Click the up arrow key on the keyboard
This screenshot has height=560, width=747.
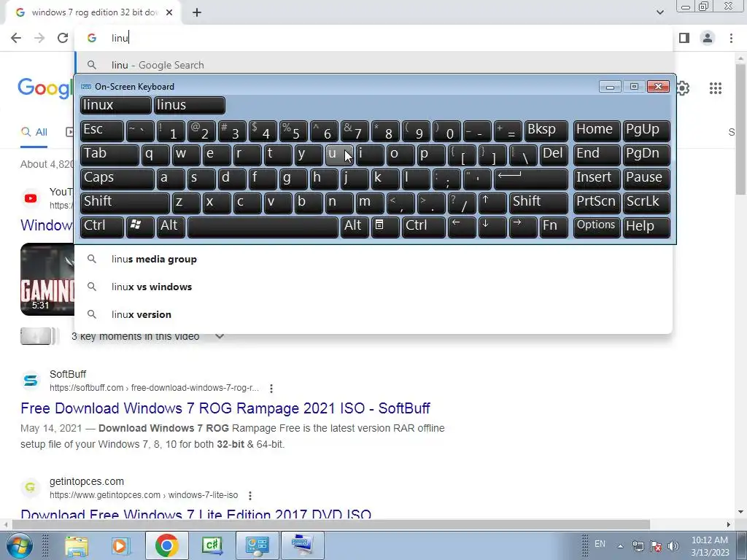tap(492, 203)
